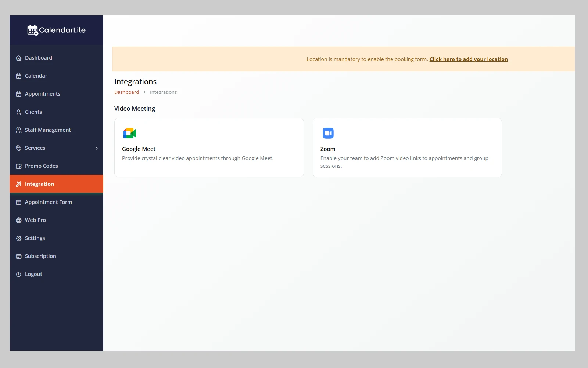Click the Integration wand icon

(19, 184)
